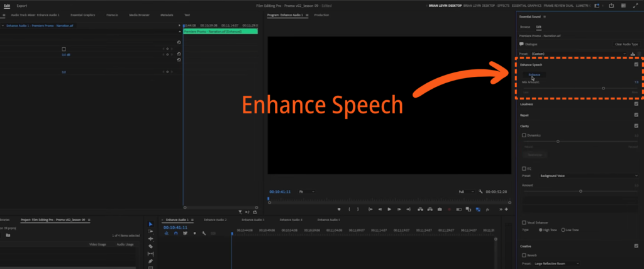Open EQ preset Background Voice dropdown
This screenshot has height=269, width=644.
click(589, 176)
